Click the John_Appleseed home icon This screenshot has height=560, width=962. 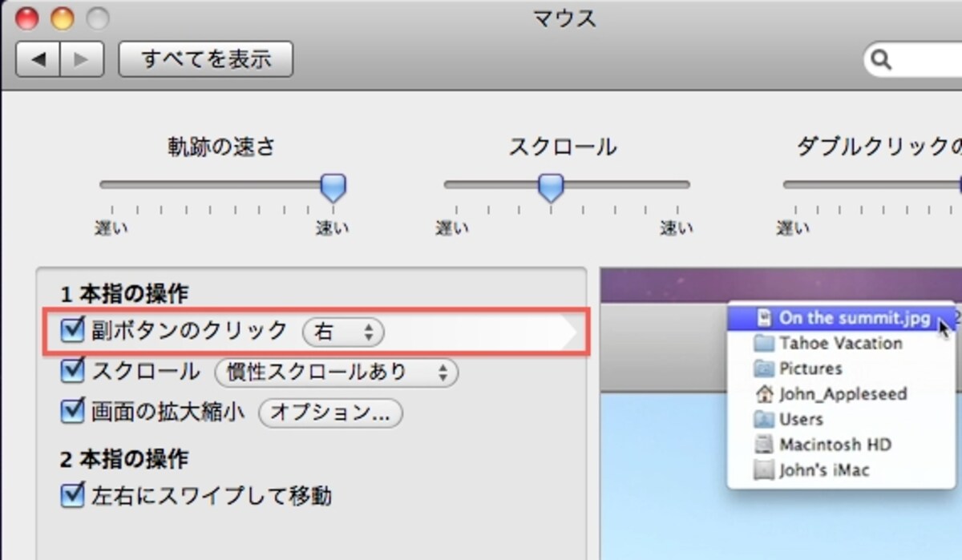(x=764, y=394)
